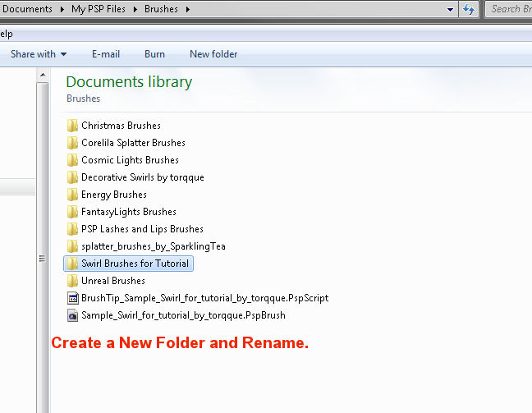The image size is (532, 413).
Task: Select Cosmic Lights Brushes name
Action: tap(130, 160)
